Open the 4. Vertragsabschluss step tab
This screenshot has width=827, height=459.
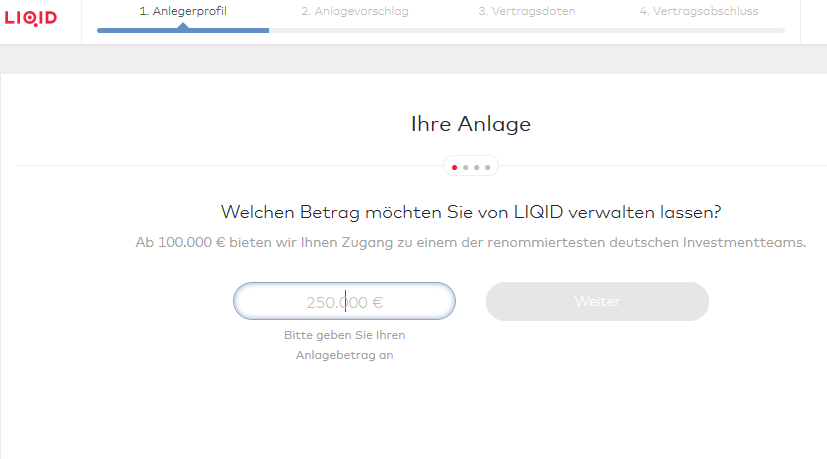(x=699, y=11)
